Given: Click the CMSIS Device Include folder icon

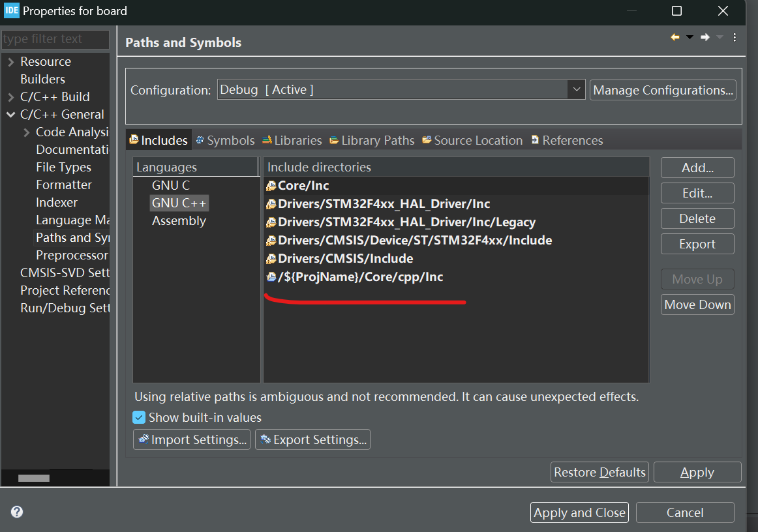Looking at the screenshot, I should point(271,240).
